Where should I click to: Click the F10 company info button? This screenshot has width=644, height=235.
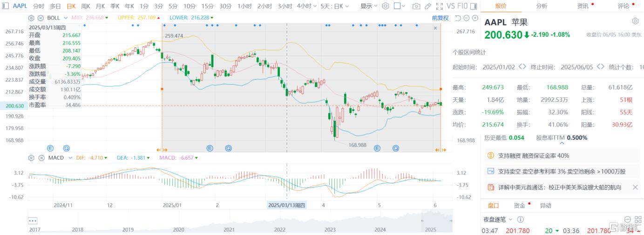[462, 6]
